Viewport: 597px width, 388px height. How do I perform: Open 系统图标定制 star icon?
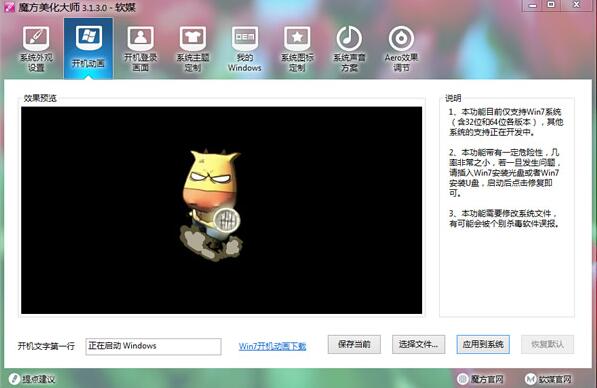297,39
